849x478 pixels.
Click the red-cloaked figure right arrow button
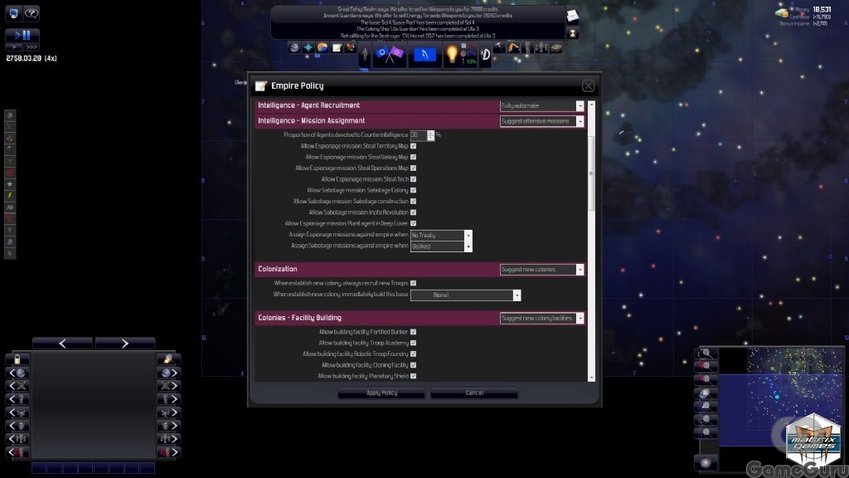[x=169, y=452]
